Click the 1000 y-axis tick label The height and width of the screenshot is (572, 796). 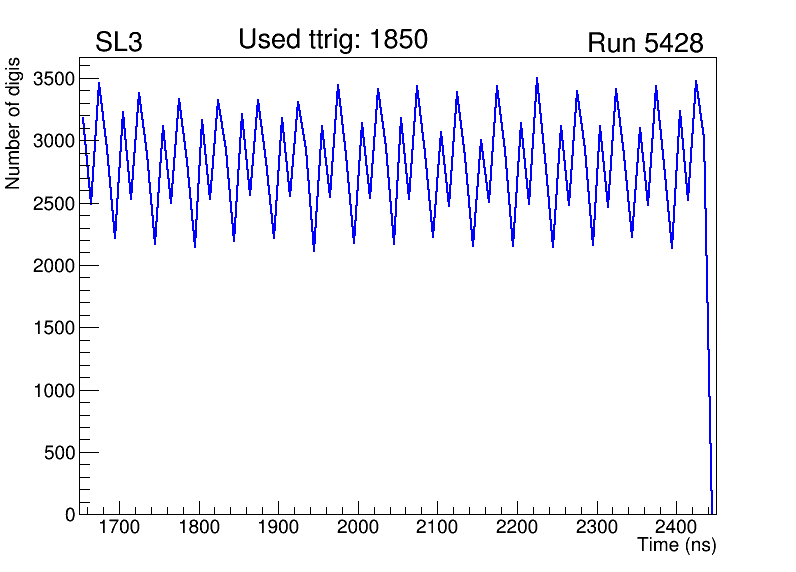click(x=55, y=391)
